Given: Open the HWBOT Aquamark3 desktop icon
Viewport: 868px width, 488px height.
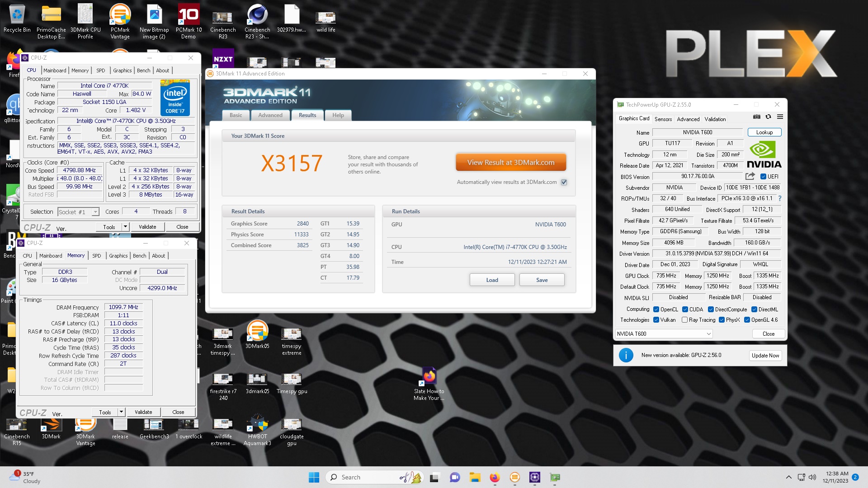Looking at the screenshot, I should pos(257,430).
